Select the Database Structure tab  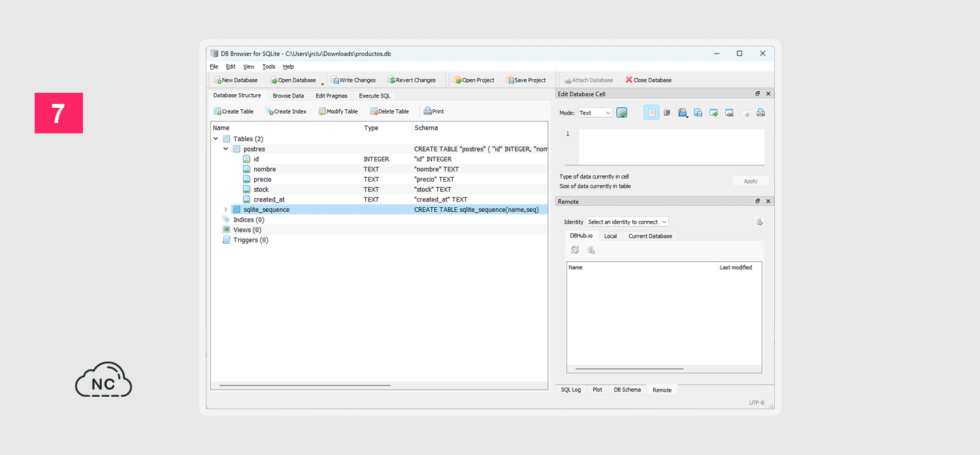click(x=237, y=95)
